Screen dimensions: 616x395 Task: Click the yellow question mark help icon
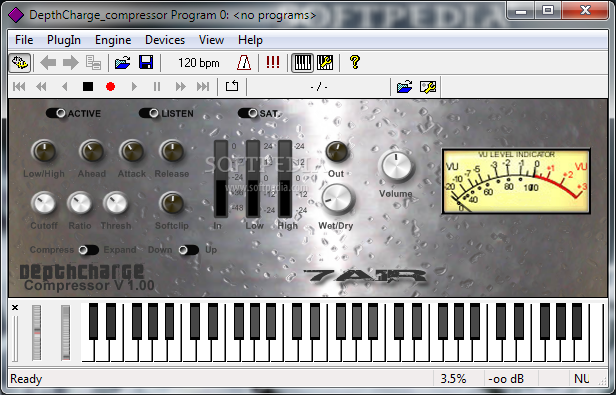pyautogui.click(x=354, y=62)
